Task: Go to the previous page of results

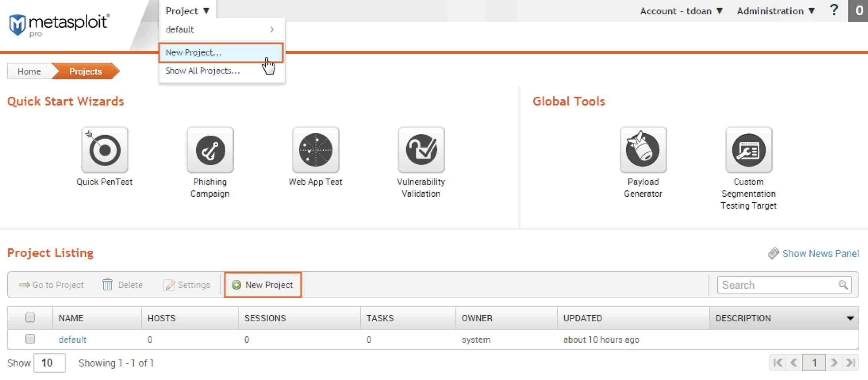Action: [794, 363]
